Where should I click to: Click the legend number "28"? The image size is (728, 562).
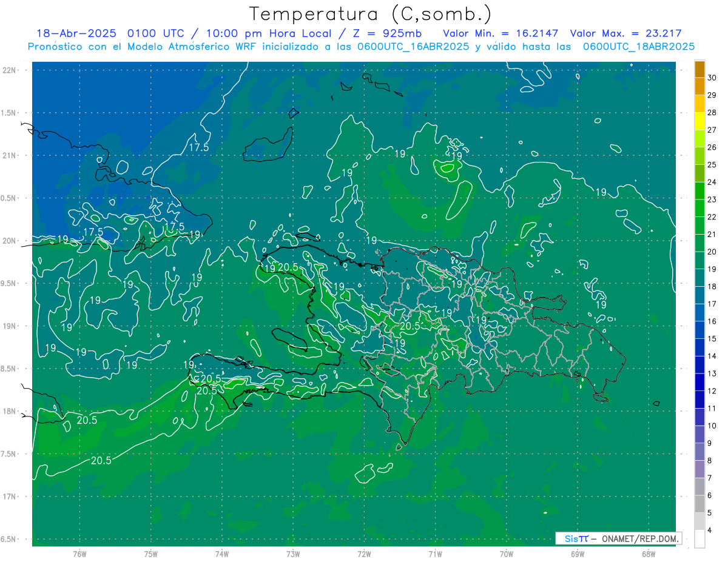tap(712, 113)
